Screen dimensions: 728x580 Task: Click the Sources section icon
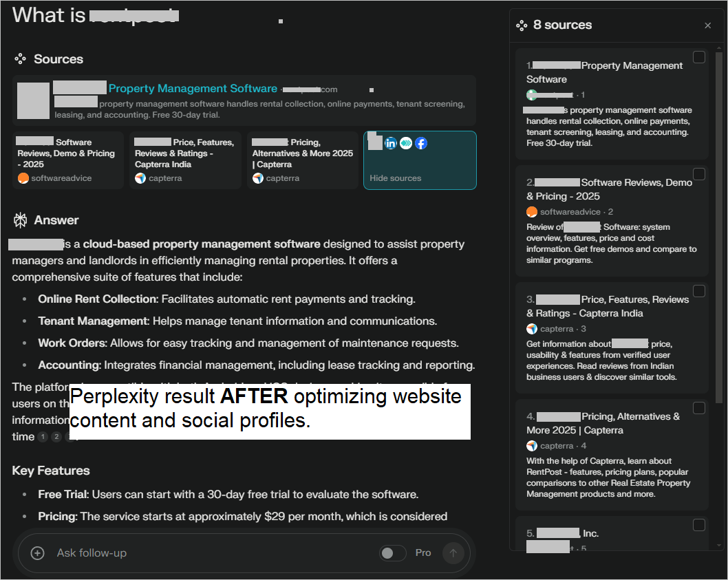click(x=21, y=58)
